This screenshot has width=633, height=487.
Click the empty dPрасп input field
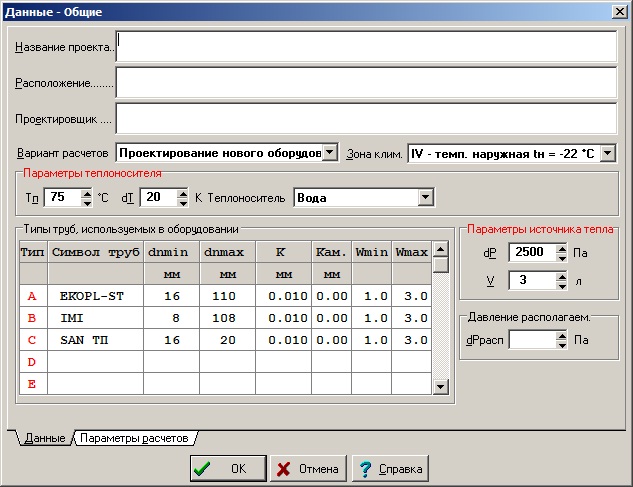pos(532,340)
